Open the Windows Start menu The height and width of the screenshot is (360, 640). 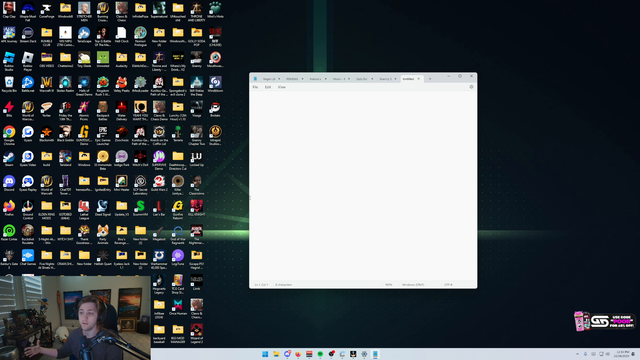265,354
